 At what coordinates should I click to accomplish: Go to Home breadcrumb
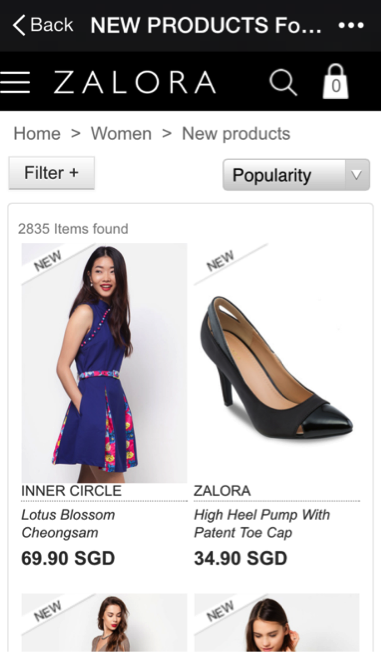(37, 134)
